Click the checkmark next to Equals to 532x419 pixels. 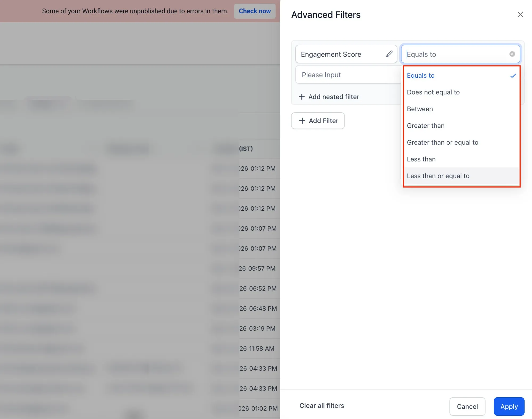click(x=513, y=75)
